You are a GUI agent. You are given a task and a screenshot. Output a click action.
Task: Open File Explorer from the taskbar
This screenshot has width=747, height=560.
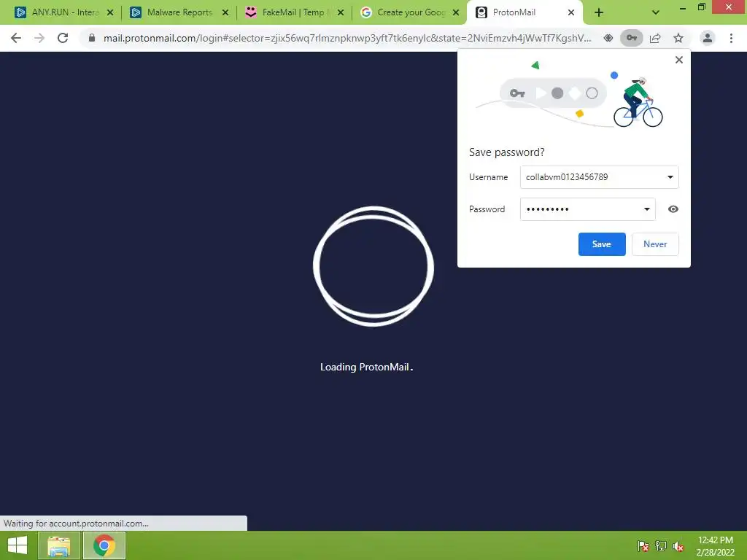58,545
